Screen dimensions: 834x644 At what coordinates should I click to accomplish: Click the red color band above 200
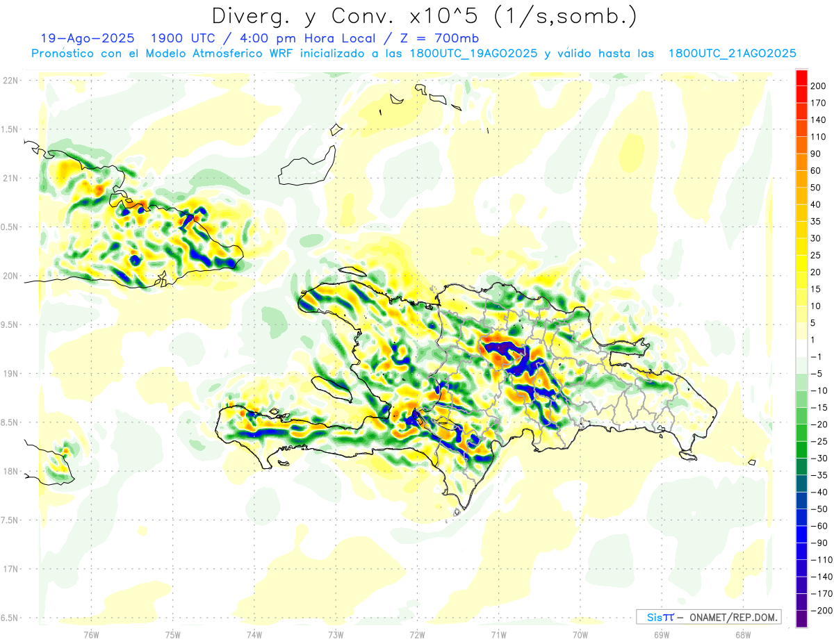801,78
